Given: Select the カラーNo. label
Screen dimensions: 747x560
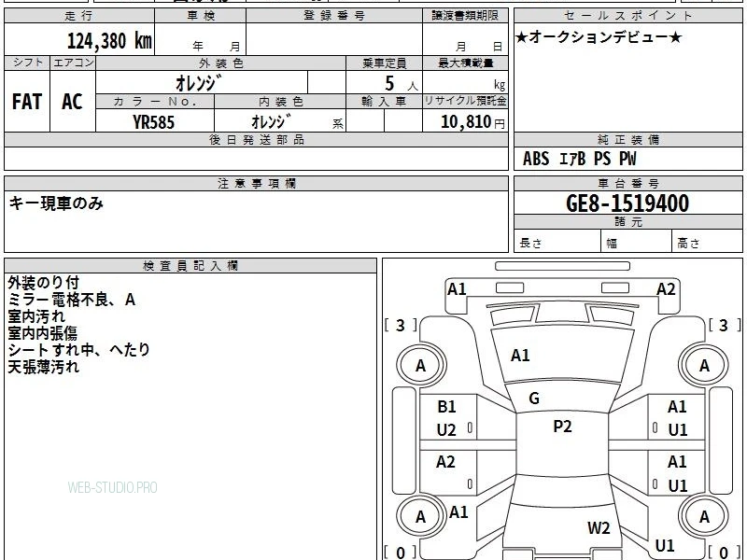Looking at the screenshot, I should 155,102.
